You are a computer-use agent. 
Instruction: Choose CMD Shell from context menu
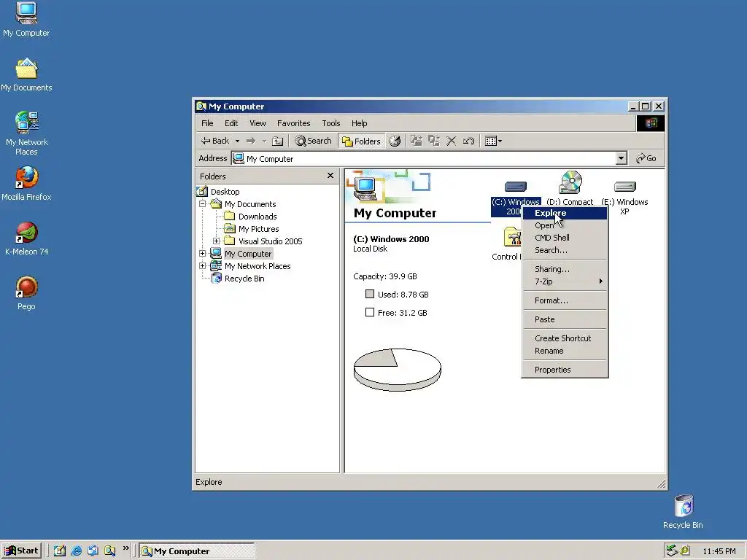(565, 238)
